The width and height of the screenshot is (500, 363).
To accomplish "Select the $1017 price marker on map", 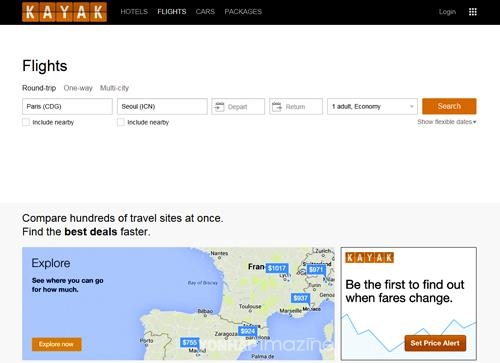I will pyautogui.click(x=277, y=268).
